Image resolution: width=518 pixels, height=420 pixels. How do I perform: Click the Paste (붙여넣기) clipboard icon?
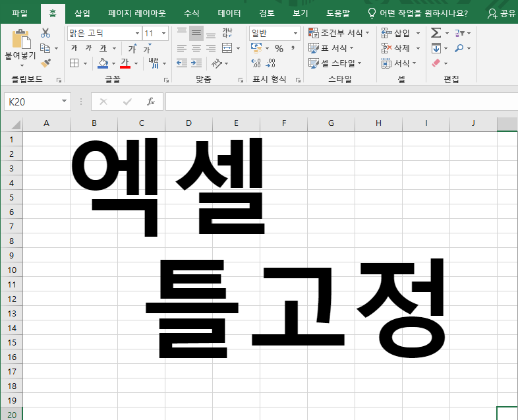click(21, 39)
